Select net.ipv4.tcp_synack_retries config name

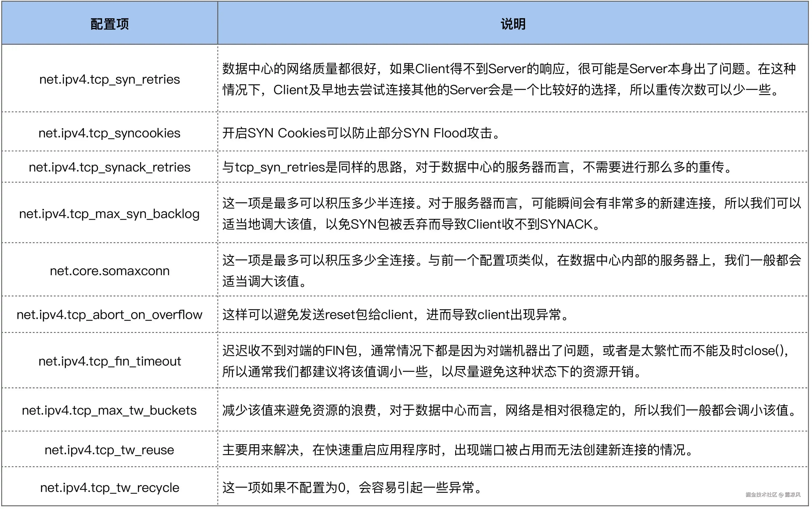109,167
